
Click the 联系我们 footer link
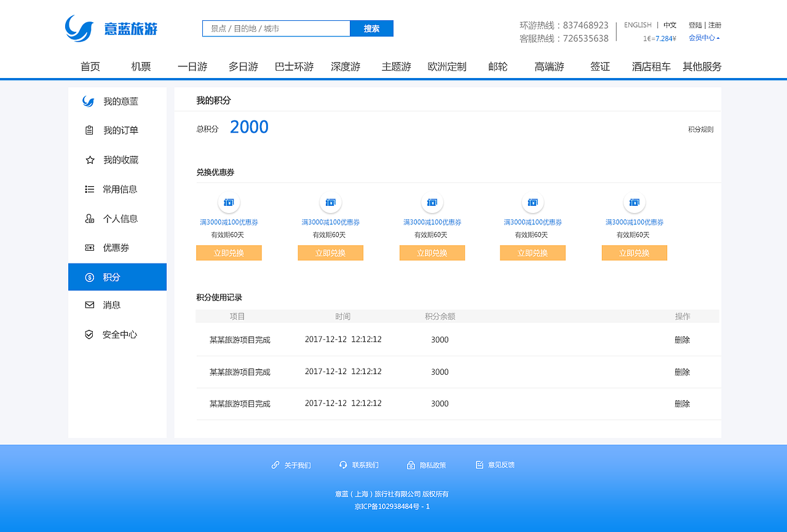(x=365, y=466)
